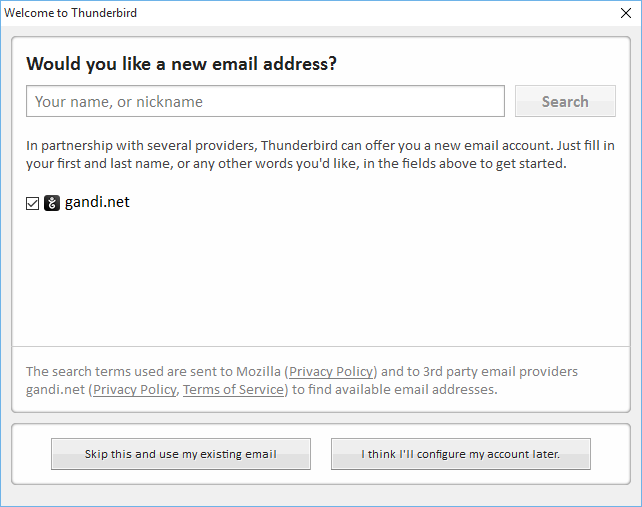Click the Search button
Image resolution: width=642 pixels, height=507 pixels.
(x=565, y=101)
